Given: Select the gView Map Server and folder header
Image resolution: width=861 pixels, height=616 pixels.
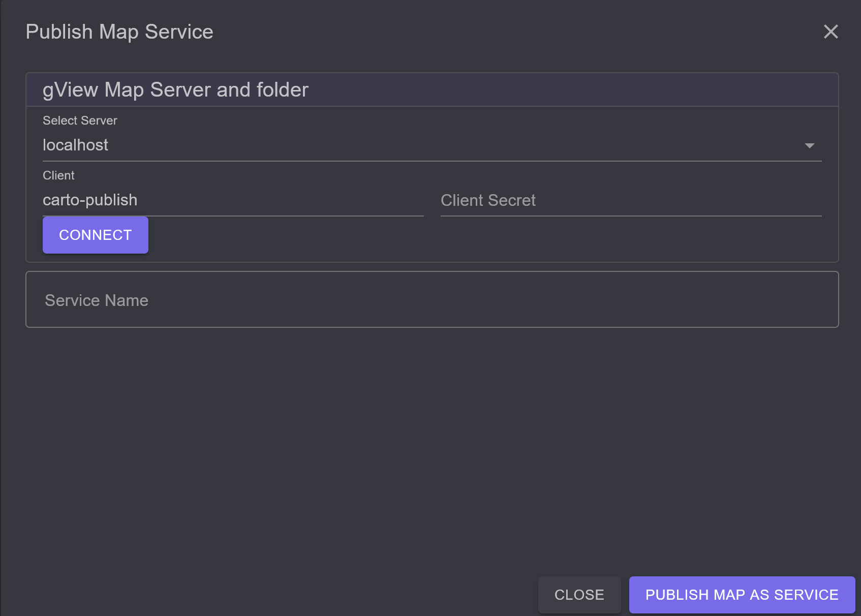Looking at the screenshot, I should tap(175, 90).
